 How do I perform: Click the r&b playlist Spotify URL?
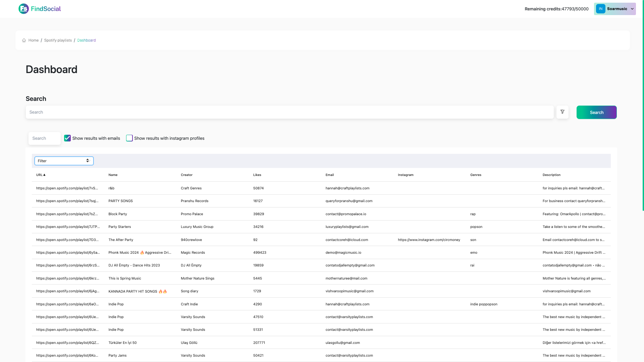click(x=67, y=188)
